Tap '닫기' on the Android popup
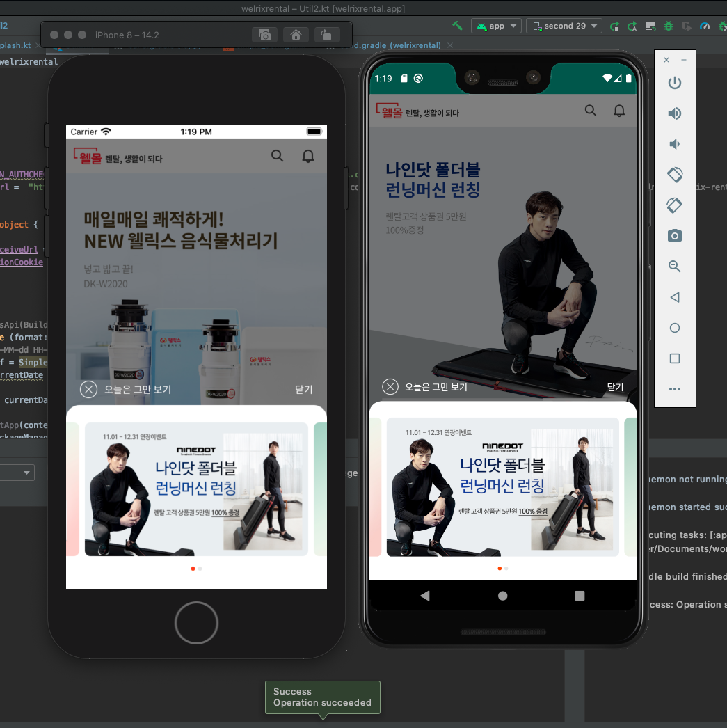This screenshot has width=727, height=728. (615, 387)
